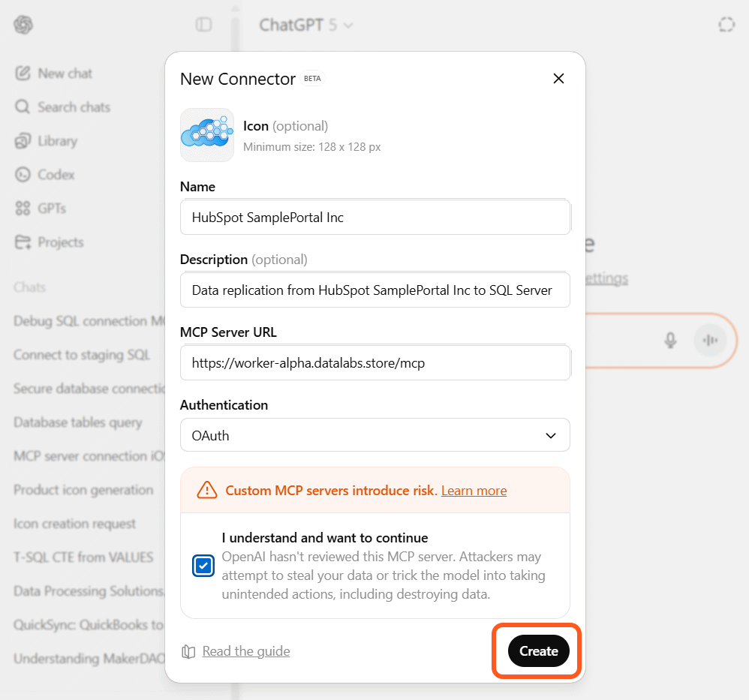This screenshot has height=700, width=749.
Task: Open the Library section
Action: 57,140
